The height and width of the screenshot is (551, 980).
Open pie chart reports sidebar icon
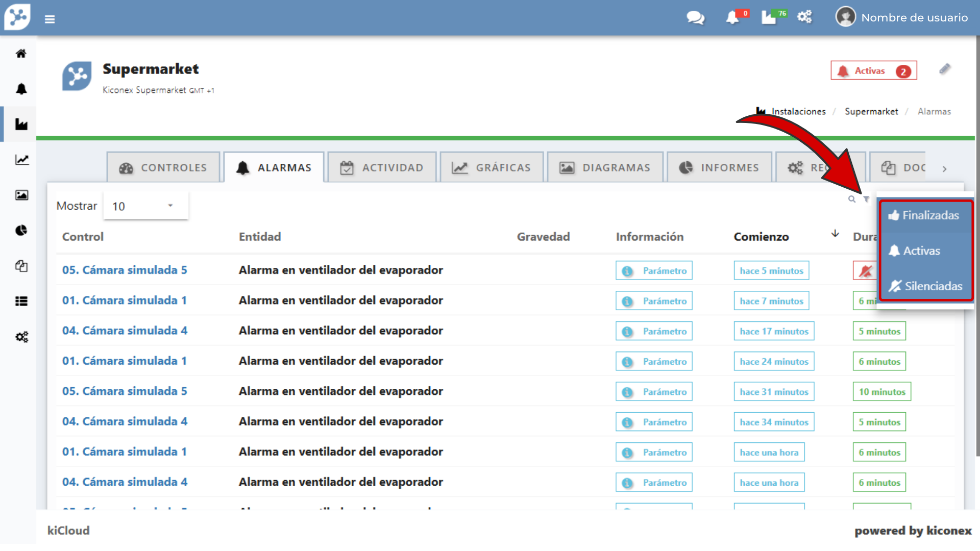coord(21,231)
